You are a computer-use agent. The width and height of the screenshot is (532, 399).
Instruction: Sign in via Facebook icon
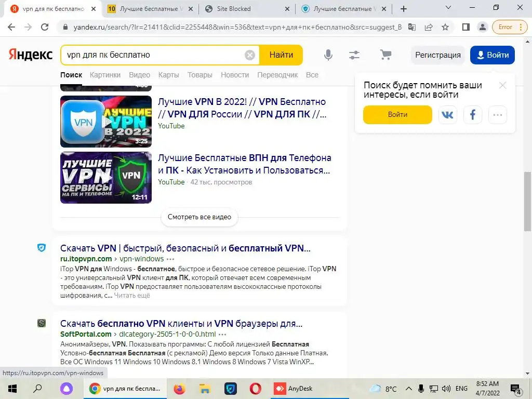[x=473, y=115]
